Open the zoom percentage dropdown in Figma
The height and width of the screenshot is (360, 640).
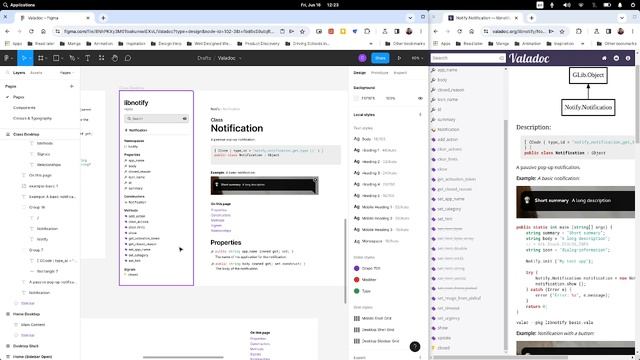tap(416, 58)
